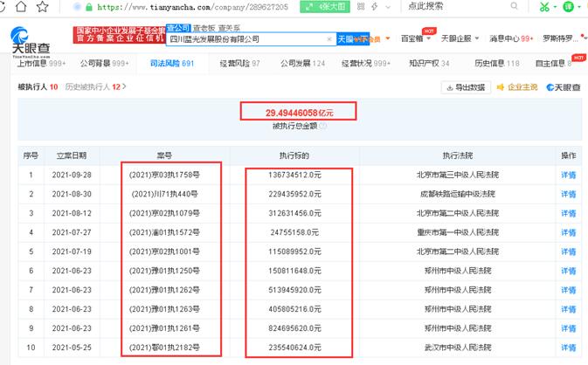Switch to 经营风险 97 tab
This screenshot has width=588, height=365.
tap(239, 64)
